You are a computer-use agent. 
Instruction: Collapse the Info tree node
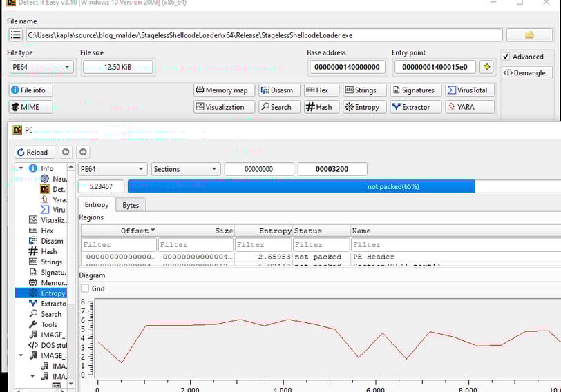[x=21, y=168]
